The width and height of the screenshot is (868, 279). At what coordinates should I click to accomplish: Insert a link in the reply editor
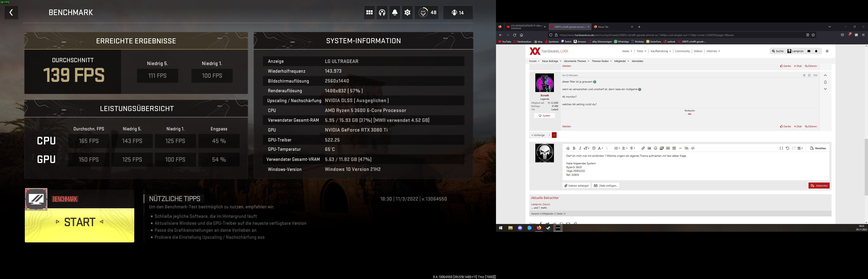coord(643,148)
